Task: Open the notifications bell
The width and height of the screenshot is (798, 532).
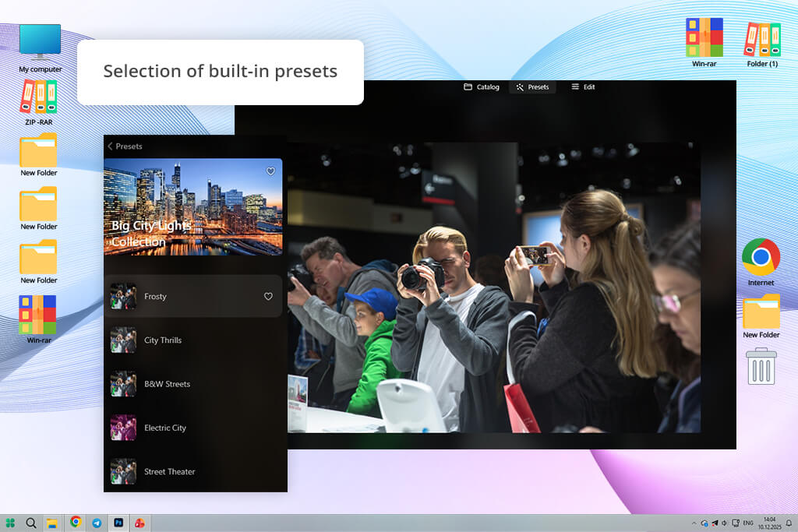Action: click(789, 523)
